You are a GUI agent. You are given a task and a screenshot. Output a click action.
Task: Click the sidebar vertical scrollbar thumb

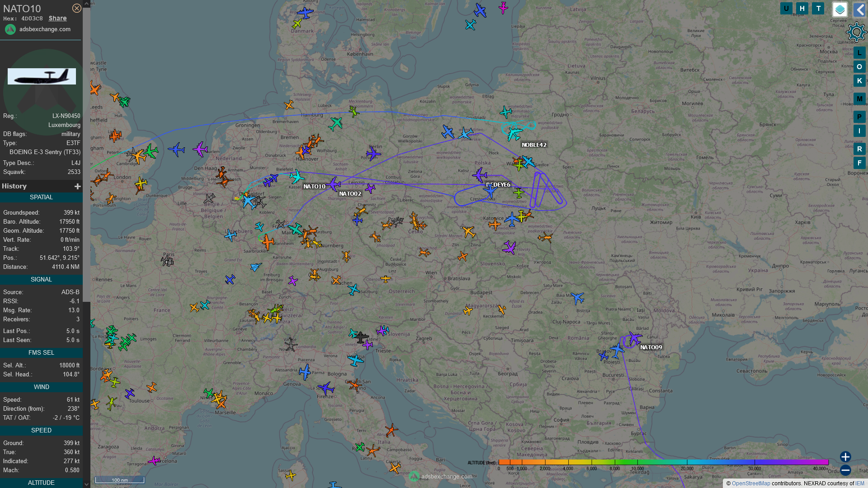click(86, 154)
